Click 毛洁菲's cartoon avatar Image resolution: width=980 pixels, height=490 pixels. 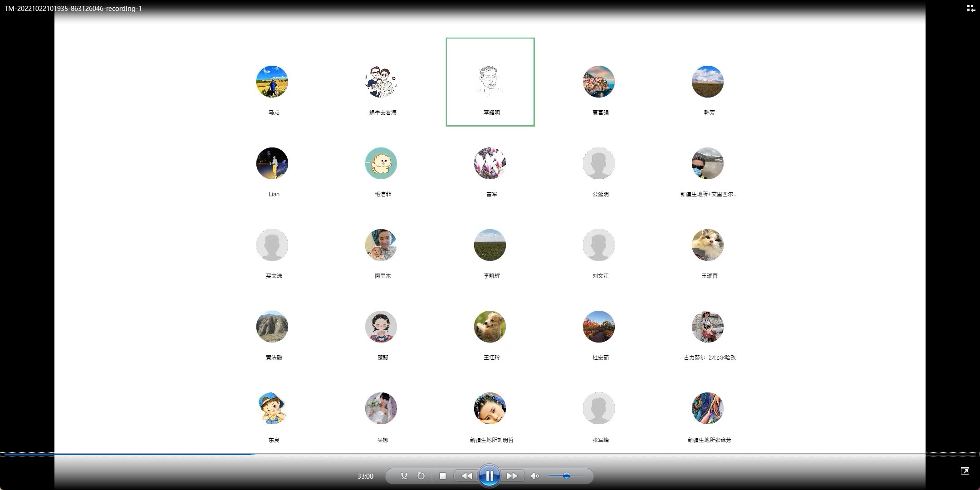tap(381, 163)
